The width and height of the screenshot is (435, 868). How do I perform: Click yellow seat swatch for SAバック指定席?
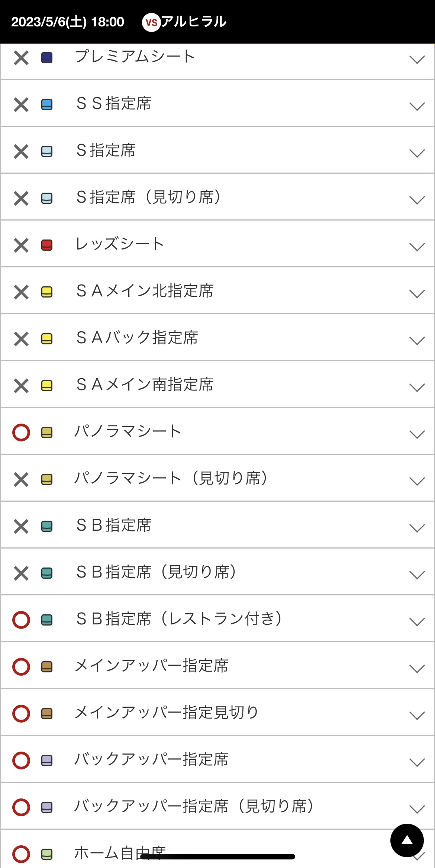(47, 339)
